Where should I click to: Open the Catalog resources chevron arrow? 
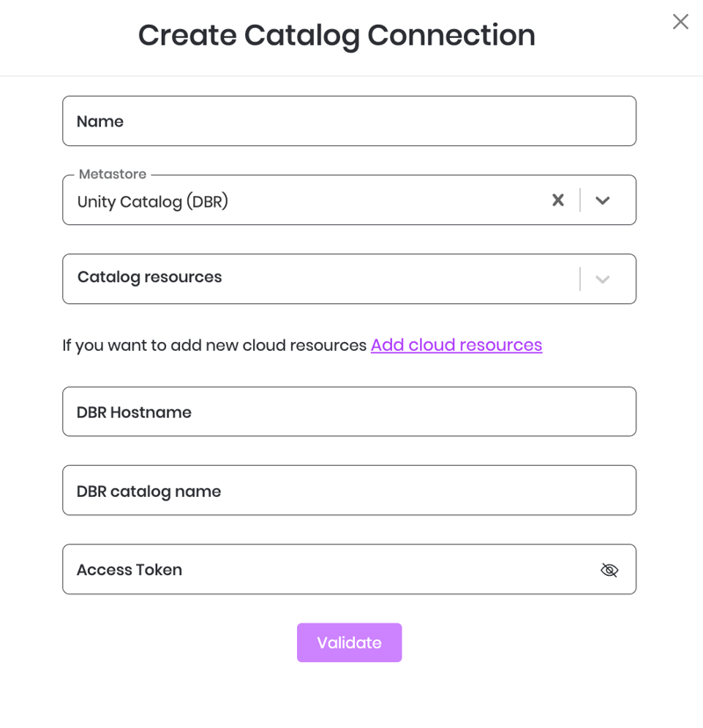pos(603,280)
